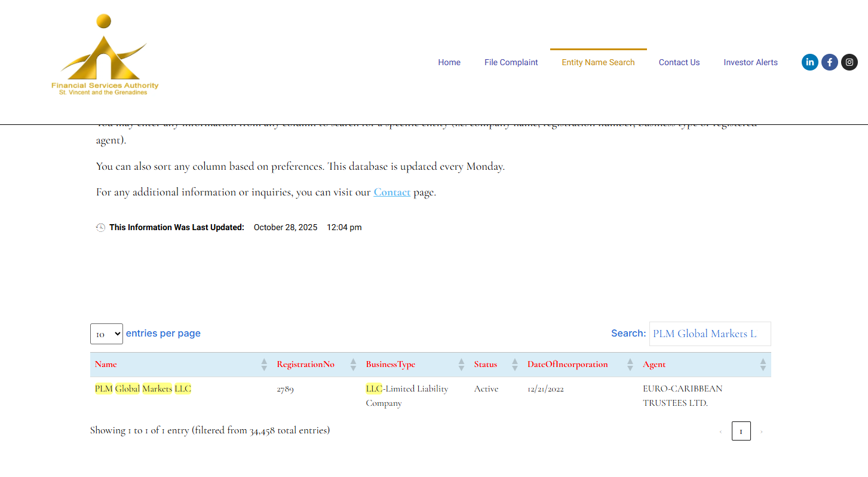Open the File Complaint page

(511, 62)
